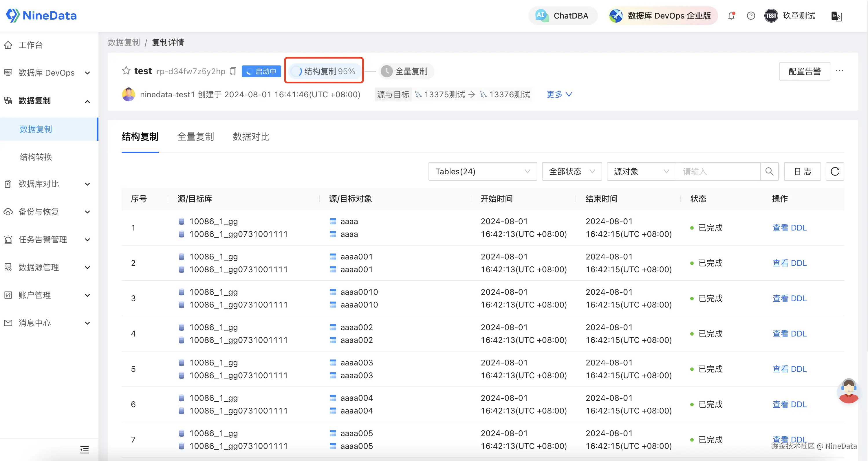Click the 请输入 search input field

click(718, 171)
